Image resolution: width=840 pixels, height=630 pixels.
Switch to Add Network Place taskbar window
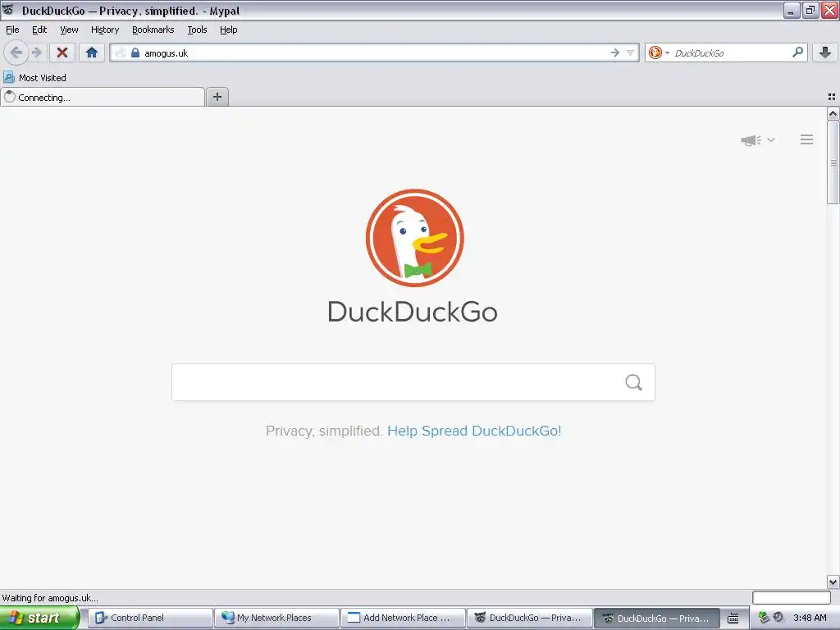(403, 618)
